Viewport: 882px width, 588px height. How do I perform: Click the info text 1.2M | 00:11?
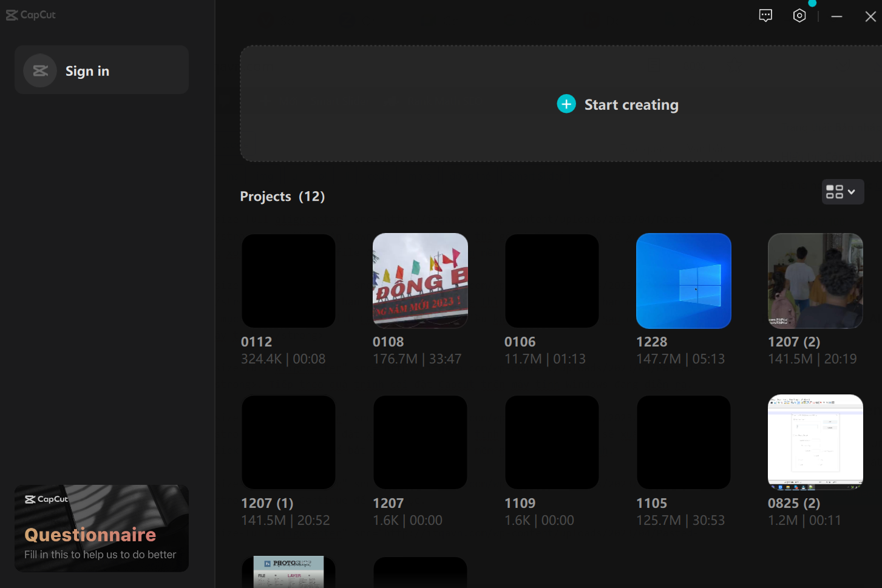(x=804, y=520)
